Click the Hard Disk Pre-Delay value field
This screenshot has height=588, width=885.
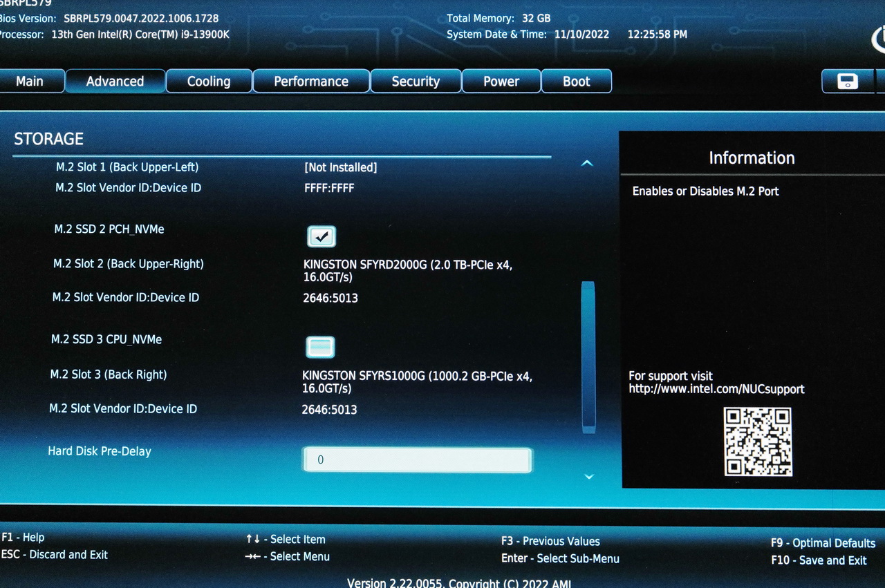pyautogui.click(x=418, y=460)
